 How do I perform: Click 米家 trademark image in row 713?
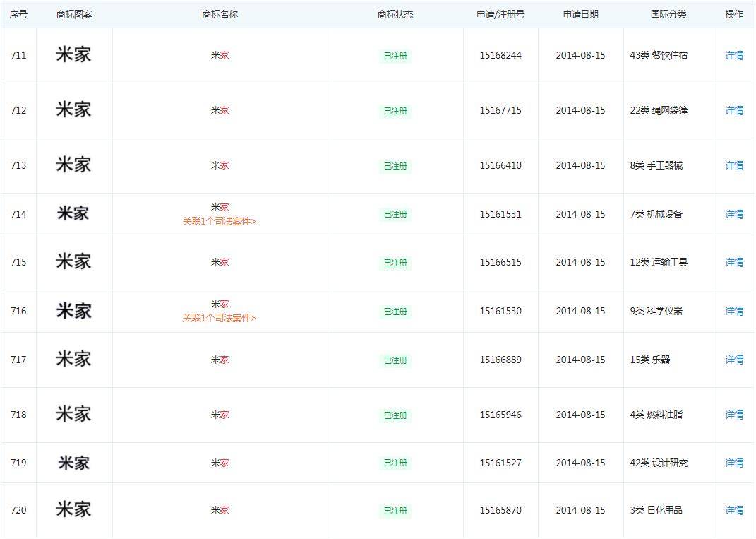tap(74, 165)
